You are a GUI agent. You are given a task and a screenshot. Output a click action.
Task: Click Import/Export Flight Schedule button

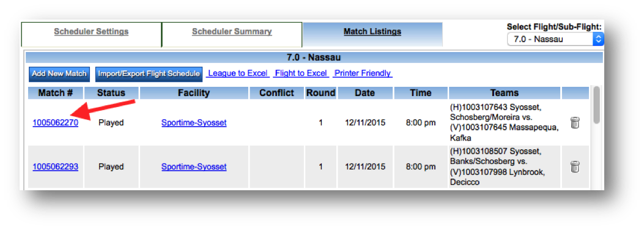point(149,73)
